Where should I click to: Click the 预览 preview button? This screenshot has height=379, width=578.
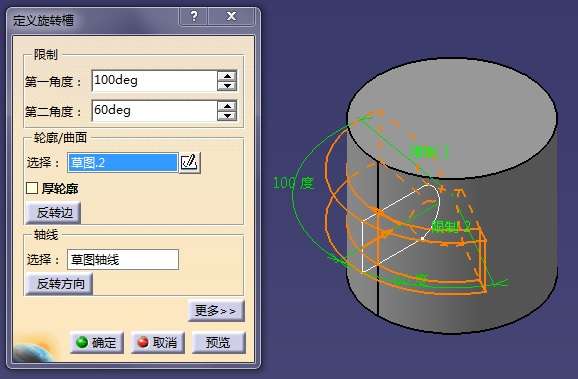(x=219, y=343)
